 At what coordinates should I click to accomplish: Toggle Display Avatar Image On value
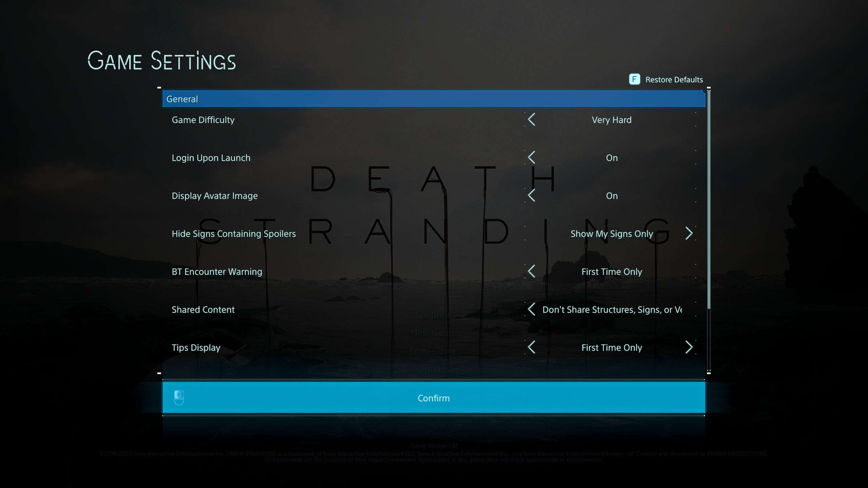[x=612, y=196]
